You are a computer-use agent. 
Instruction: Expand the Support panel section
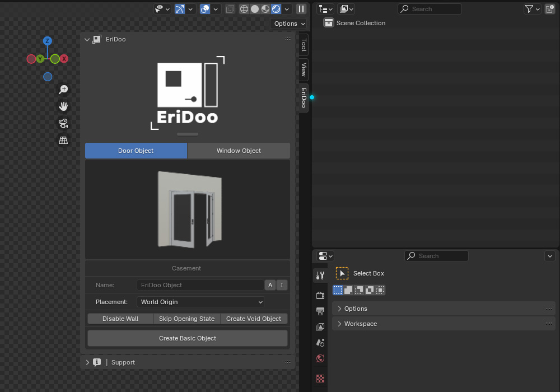[x=123, y=362]
